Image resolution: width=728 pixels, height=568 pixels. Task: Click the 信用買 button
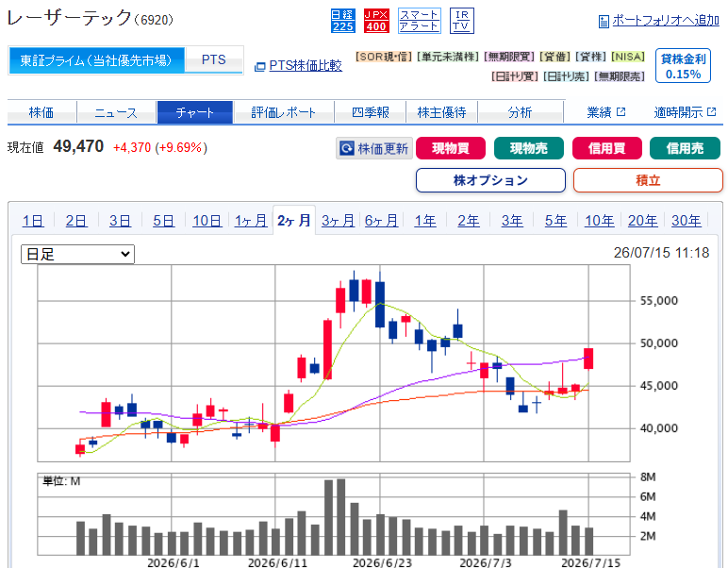point(606,149)
